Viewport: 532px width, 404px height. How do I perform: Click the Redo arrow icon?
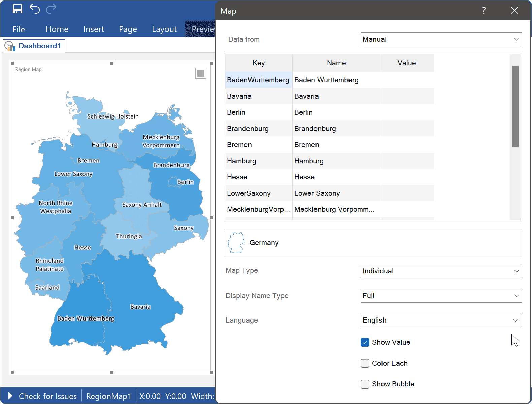(51, 9)
